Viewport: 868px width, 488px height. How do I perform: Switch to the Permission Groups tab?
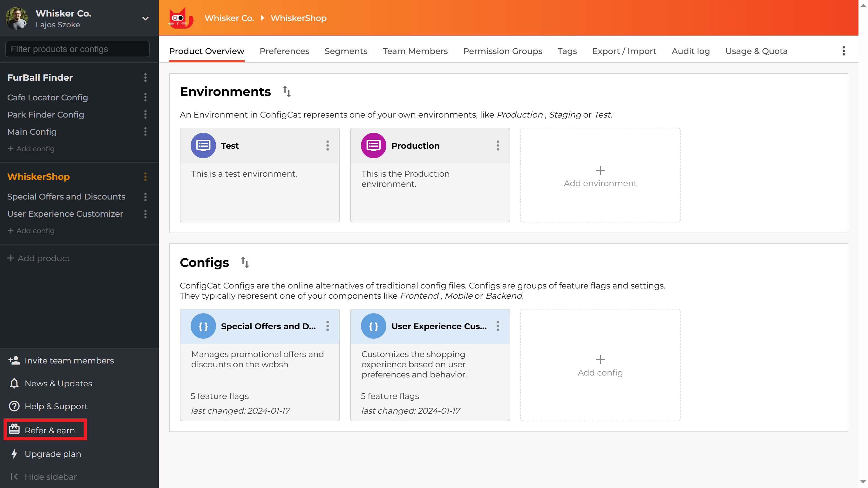tap(502, 51)
